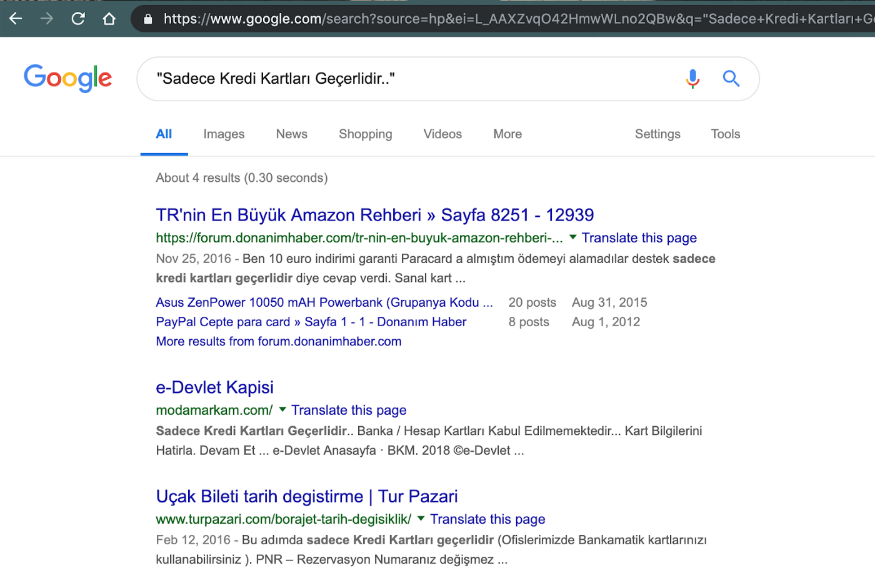
Task: Click the padlock icon in address bar
Action: pyautogui.click(x=148, y=19)
